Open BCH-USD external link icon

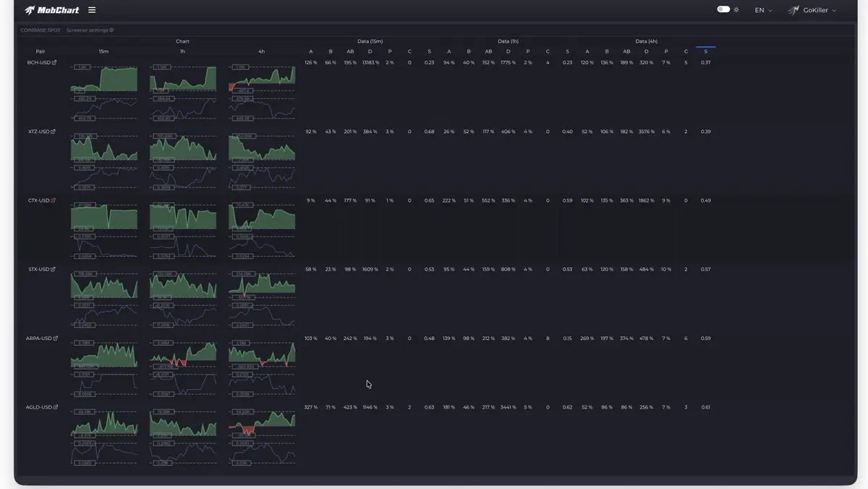tap(53, 63)
